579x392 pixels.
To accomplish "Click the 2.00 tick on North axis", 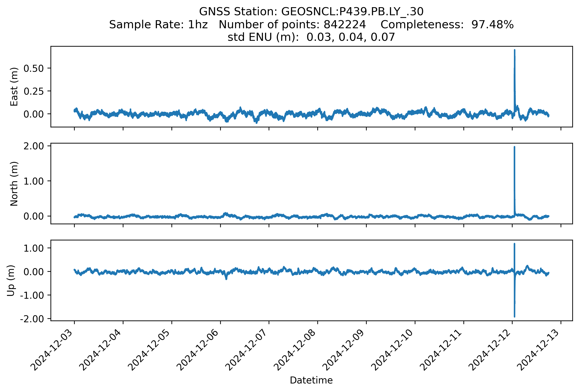I will pos(34,146).
